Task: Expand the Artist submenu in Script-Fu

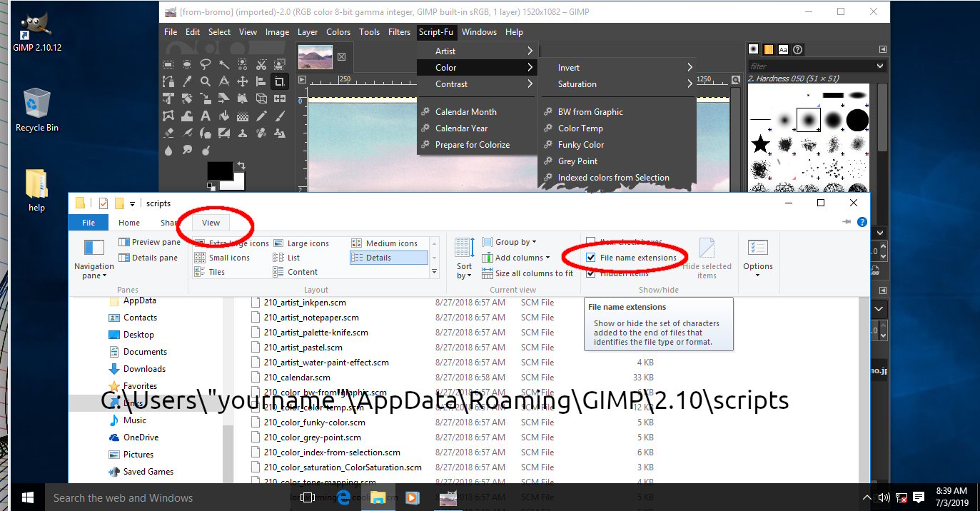Action: tap(477, 51)
